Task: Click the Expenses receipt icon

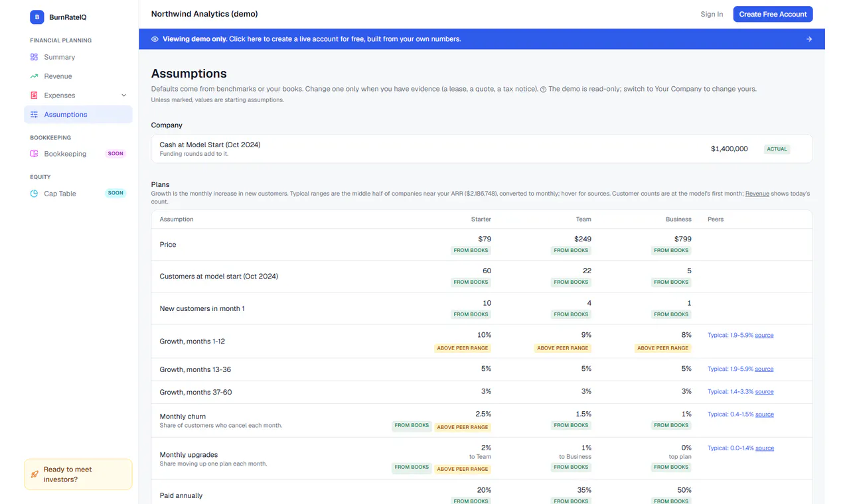Action: tap(34, 95)
